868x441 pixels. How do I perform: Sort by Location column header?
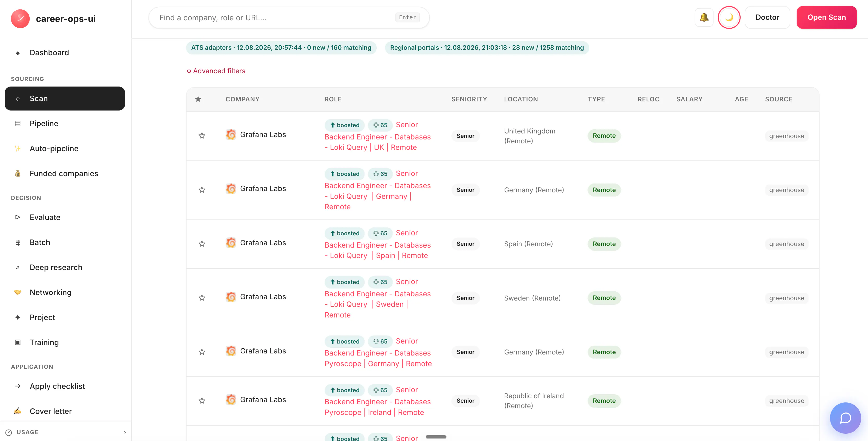click(521, 99)
